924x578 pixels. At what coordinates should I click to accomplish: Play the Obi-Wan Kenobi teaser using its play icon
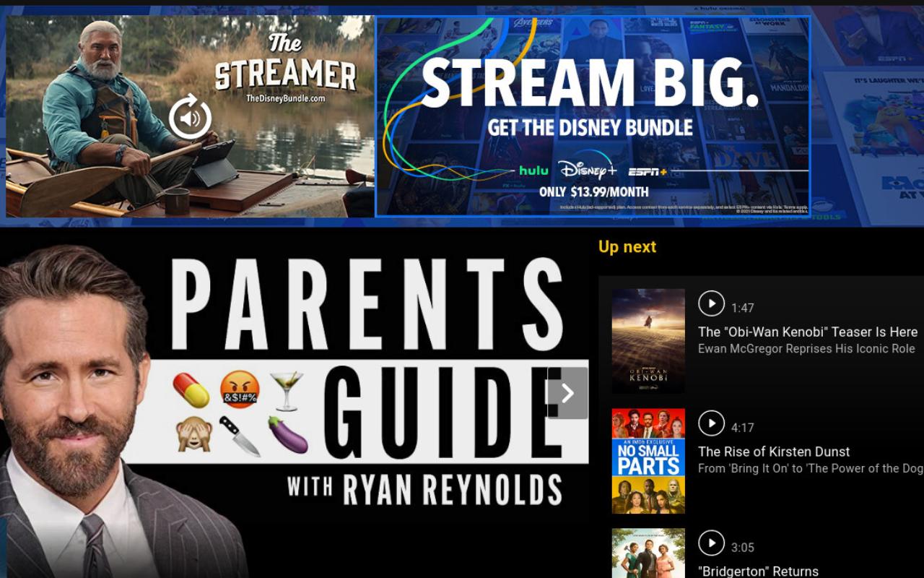[711, 303]
